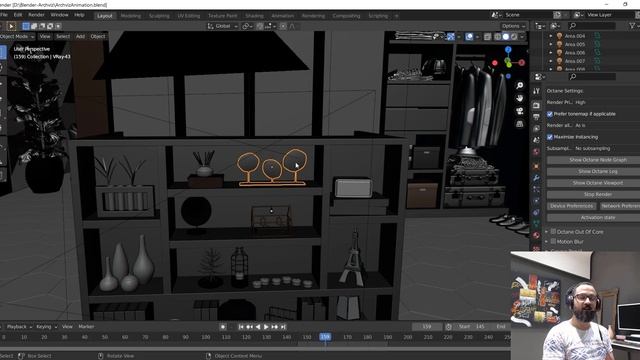Image resolution: width=640 pixels, height=360 pixels.
Task: Jump to the timeline start frame
Action: tap(241, 327)
